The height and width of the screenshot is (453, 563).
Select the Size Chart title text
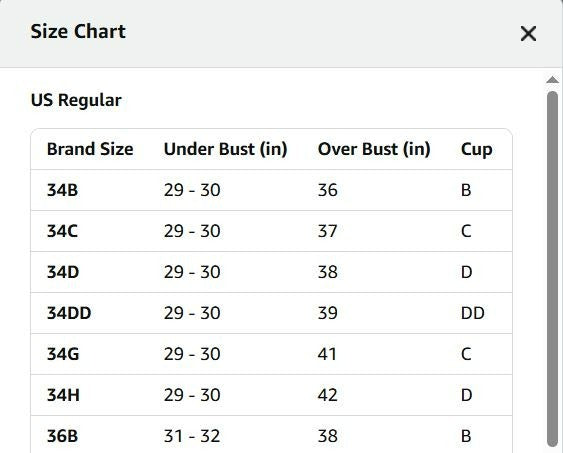tap(78, 31)
